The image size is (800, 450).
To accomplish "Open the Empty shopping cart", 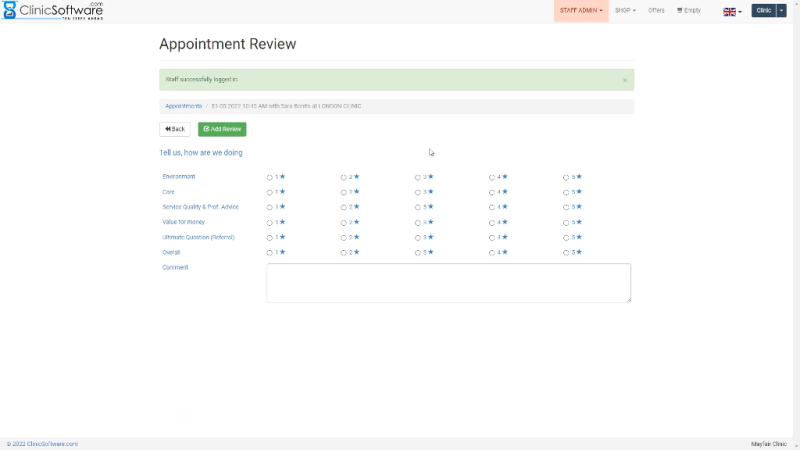I will coord(689,11).
